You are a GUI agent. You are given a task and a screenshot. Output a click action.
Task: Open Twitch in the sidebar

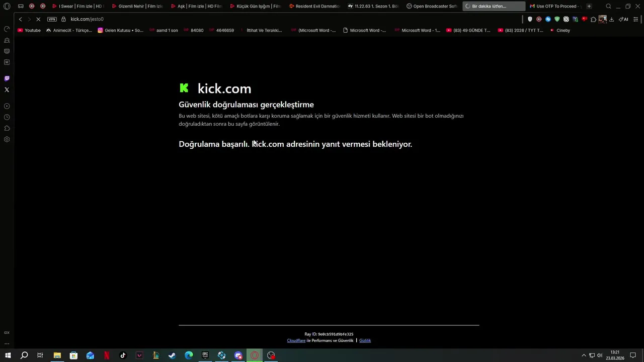7,78
